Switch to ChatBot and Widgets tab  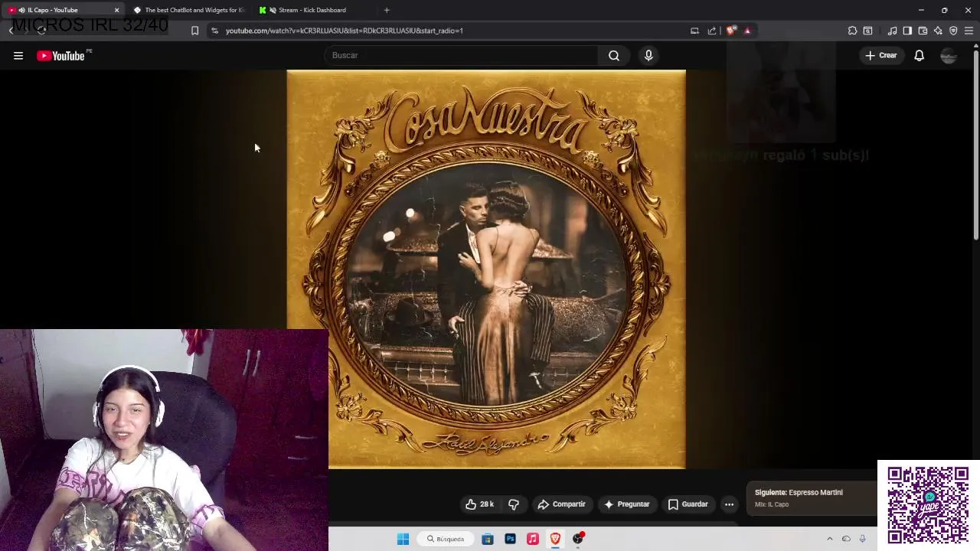click(x=189, y=10)
